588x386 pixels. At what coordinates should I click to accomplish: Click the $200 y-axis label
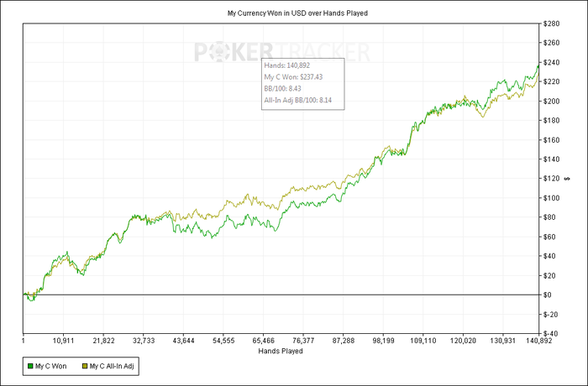[551, 102]
